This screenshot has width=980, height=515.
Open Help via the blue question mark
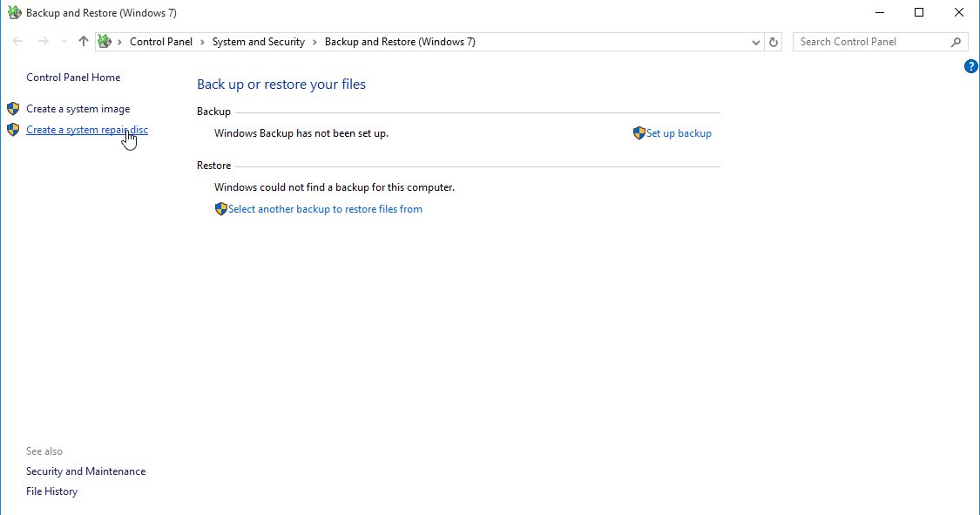(971, 66)
